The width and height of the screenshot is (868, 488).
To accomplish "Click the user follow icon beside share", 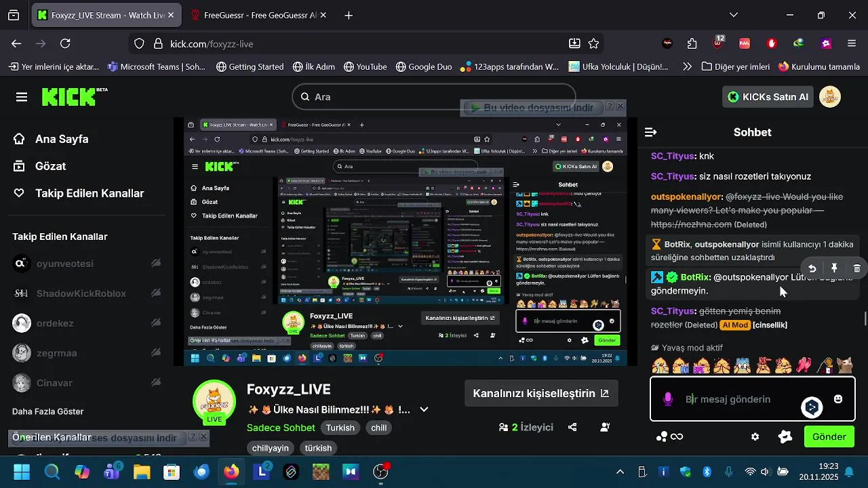I will (605, 428).
